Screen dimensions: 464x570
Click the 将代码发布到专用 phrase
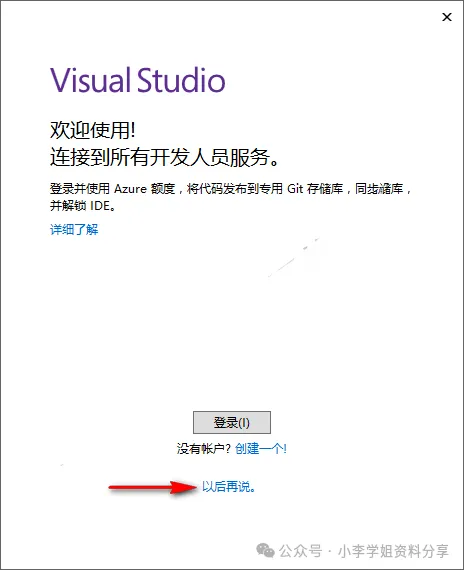tap(235, 189)
